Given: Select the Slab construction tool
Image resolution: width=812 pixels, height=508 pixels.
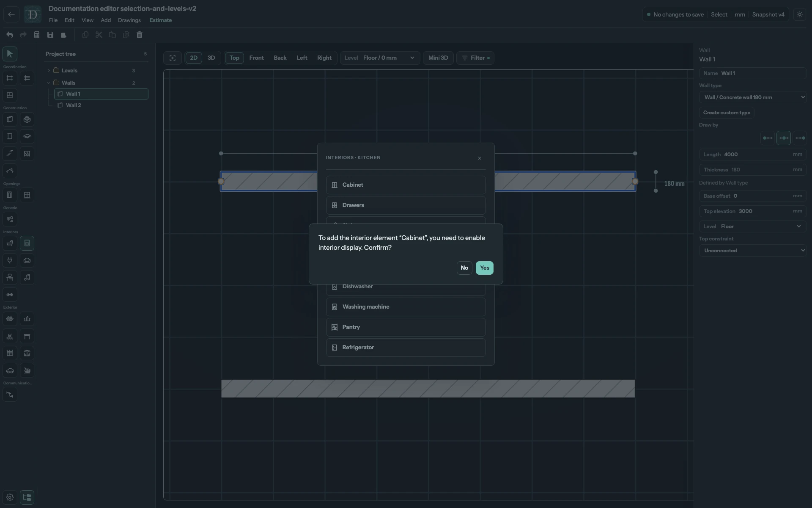Looking at the screenshot, I should coord(27,136).
